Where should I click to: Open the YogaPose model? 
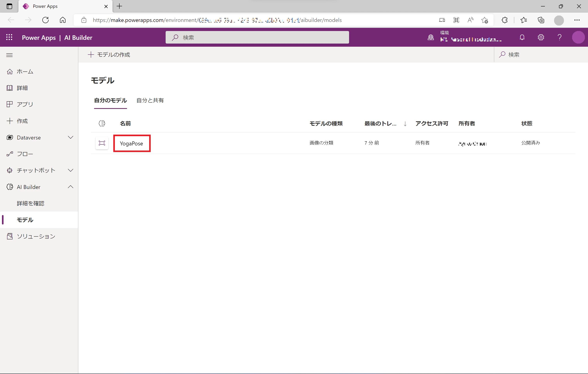[131, 143]
